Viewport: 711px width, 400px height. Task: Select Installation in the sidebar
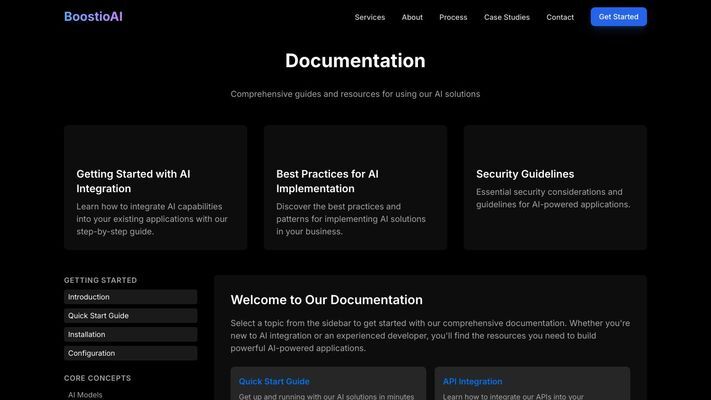[x=131, y=335]
